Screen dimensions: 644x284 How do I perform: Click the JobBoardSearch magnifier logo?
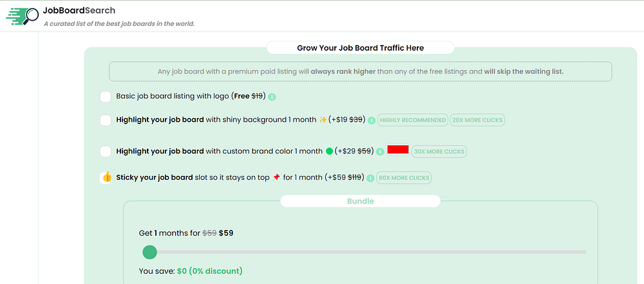(22, 15)
